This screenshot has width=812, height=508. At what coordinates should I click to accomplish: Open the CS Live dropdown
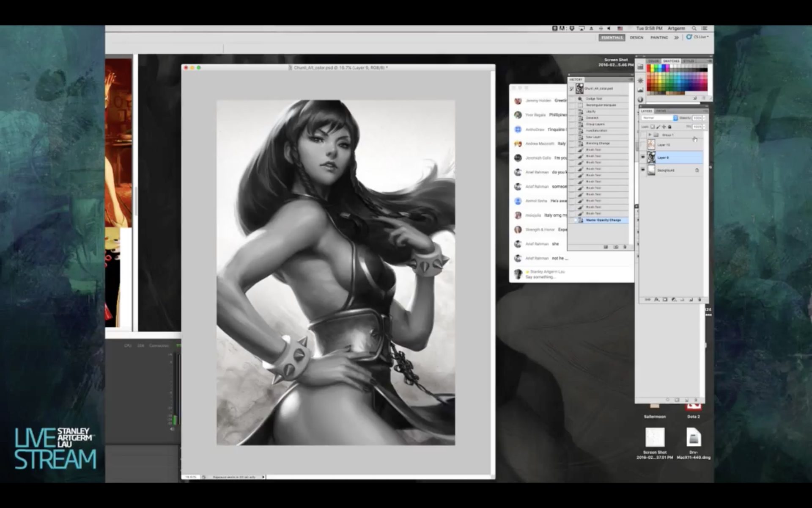point(697,37)
